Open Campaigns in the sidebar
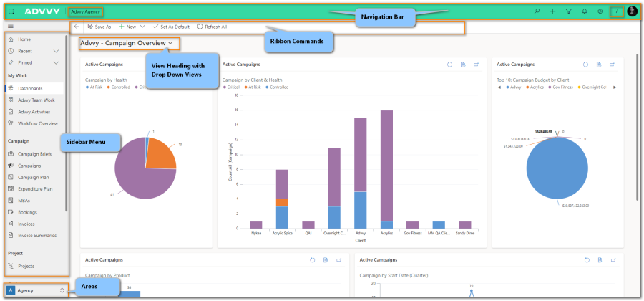The image size is (644, 301). pos(30,166)
